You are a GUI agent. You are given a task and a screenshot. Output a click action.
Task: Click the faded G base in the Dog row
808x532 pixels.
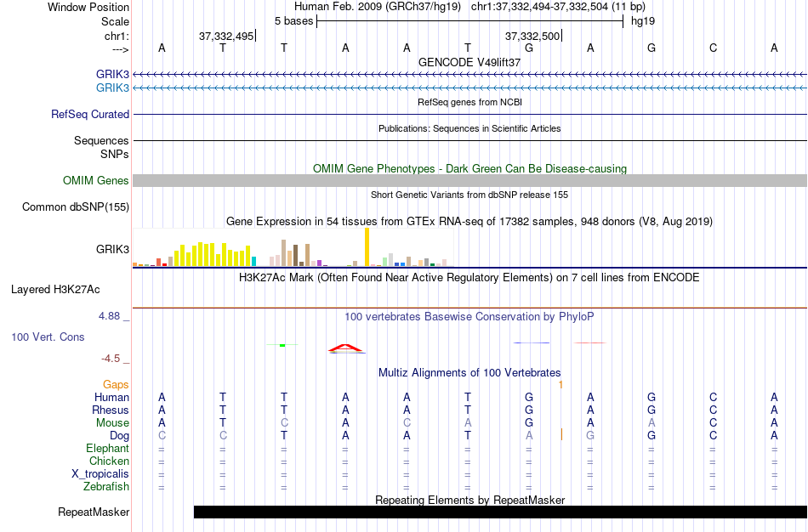590,436
